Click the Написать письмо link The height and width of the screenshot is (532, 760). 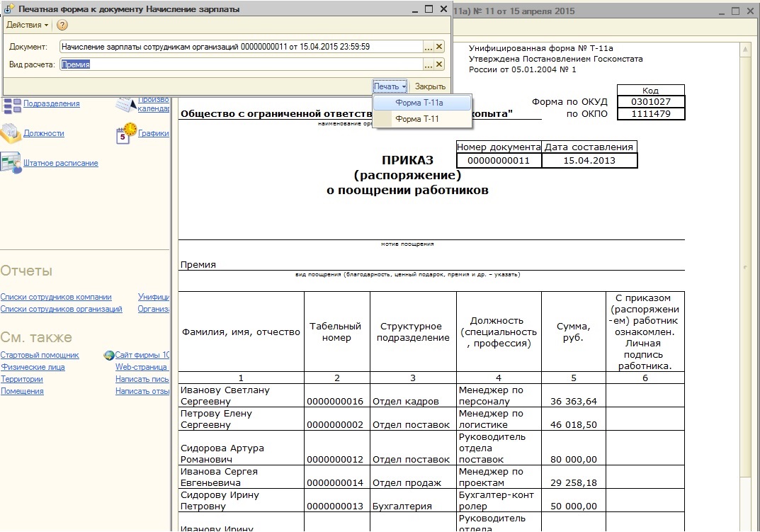[142, 379]
